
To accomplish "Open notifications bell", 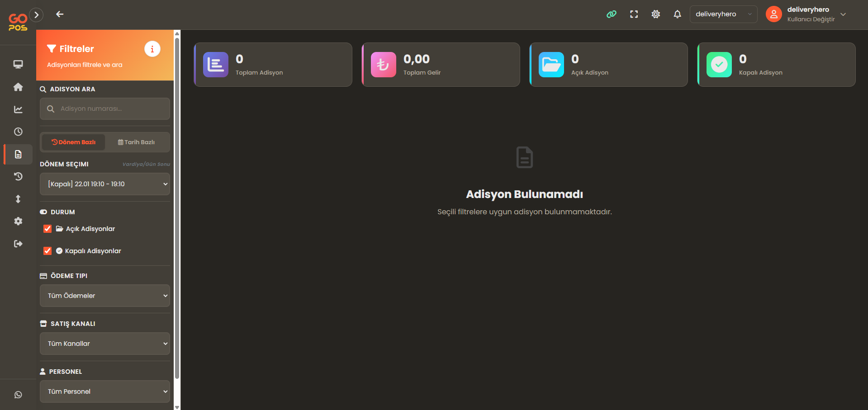I will 677,14.
